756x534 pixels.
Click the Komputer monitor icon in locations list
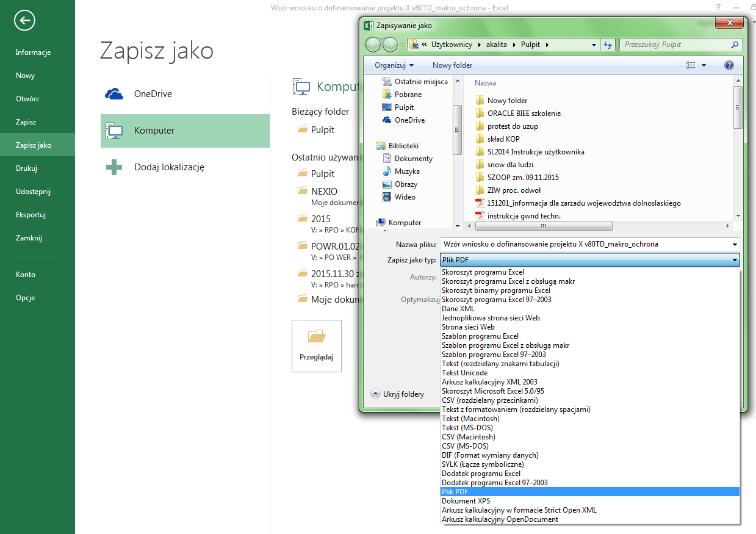pyautogui.click(x=114, y=131)
